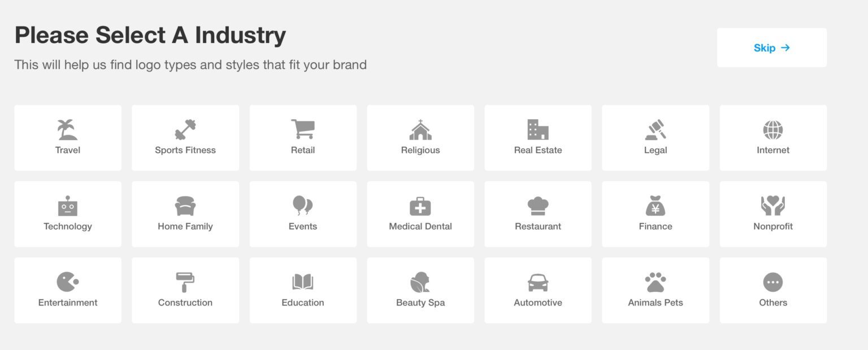Choose the Education industry card
The image size is (868, 350).
click(303, 290)
